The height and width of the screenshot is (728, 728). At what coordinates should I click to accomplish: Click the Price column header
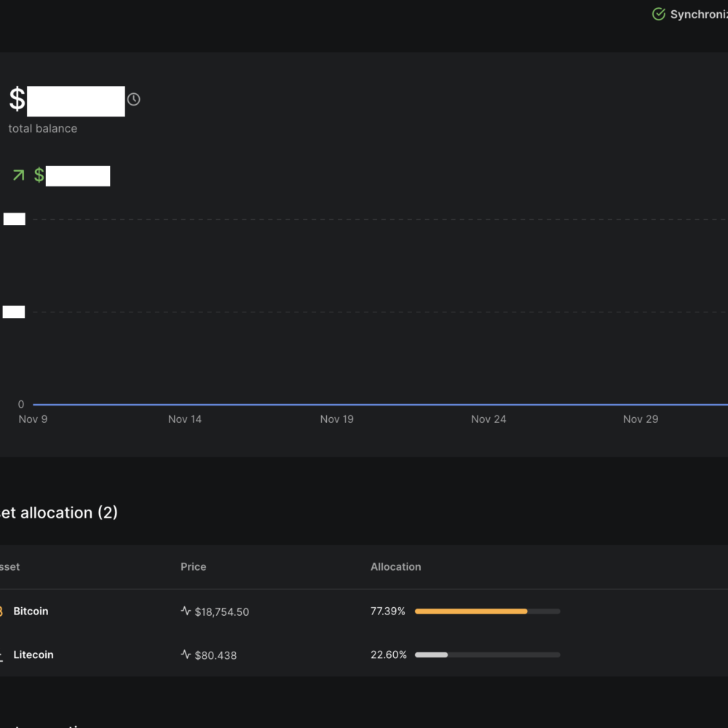(x=194, y=567)
